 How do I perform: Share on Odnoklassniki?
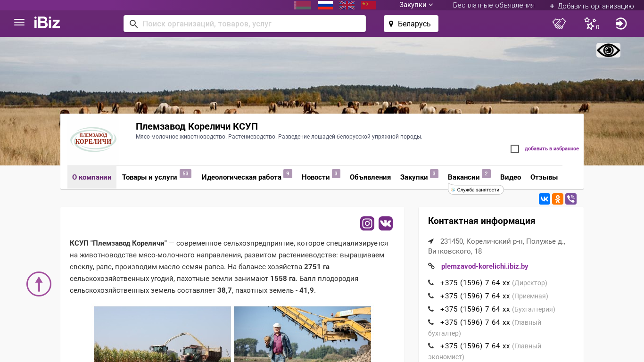click(558, 199)
